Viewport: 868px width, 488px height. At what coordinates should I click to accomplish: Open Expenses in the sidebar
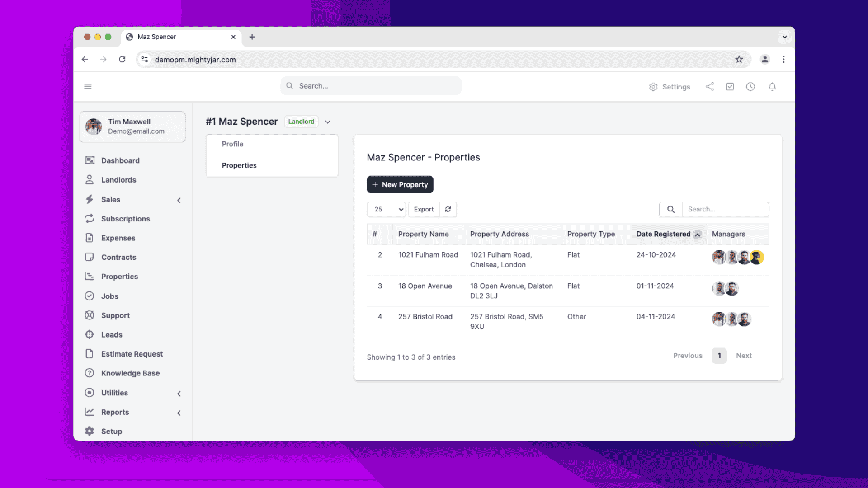(118, 238)
